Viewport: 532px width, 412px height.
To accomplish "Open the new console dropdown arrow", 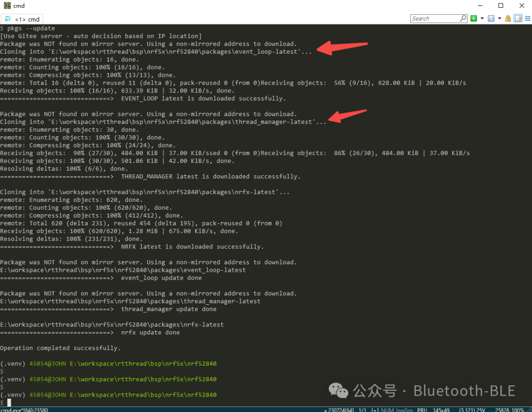I will [x=482, y=18].
